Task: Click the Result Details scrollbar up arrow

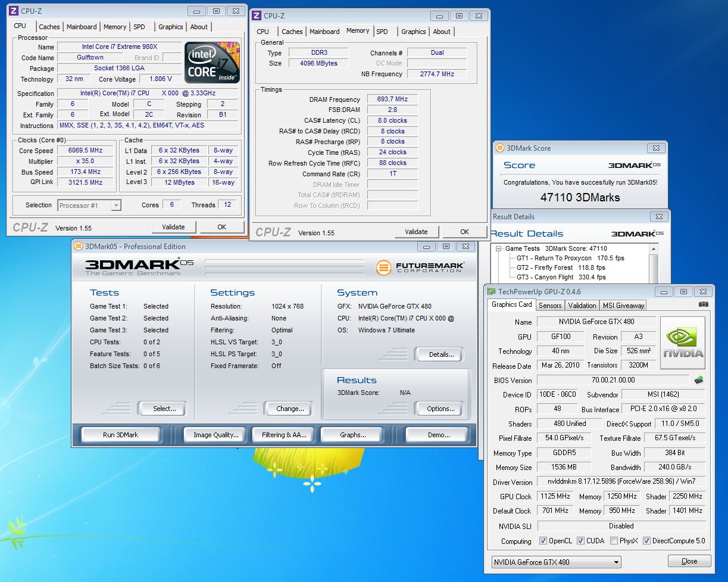Action: [x=654, y=249]
